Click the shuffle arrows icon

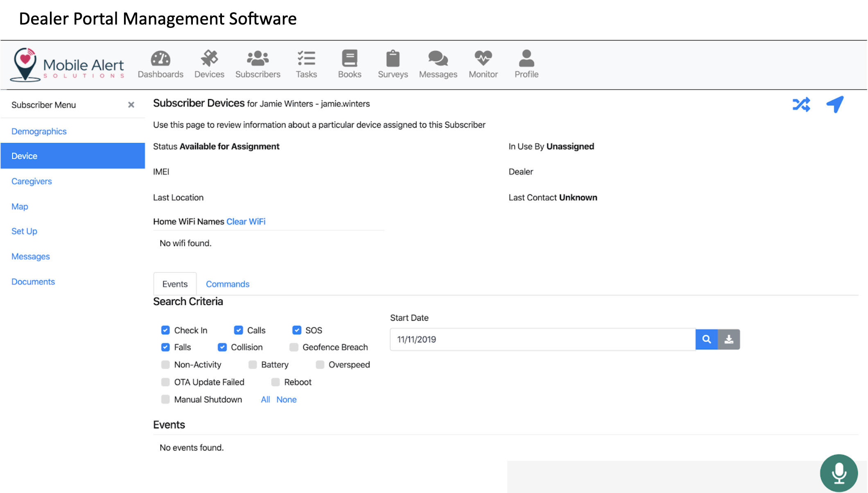tap(801, 105)
